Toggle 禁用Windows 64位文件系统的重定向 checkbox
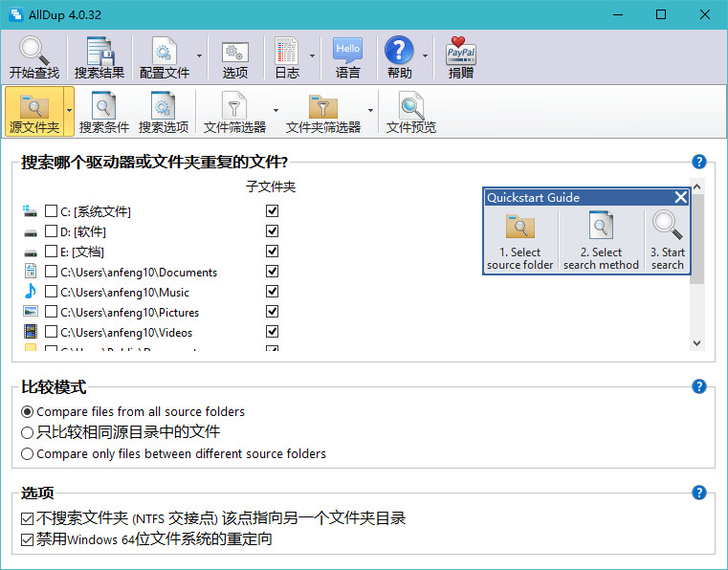Image resolution: width=728 pixels, height=570 pixels. click(27, 539)
